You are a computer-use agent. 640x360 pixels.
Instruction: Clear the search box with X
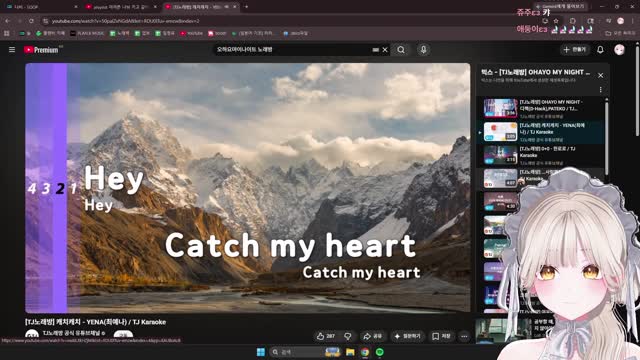pyautogui.click(x=385, y=50)
